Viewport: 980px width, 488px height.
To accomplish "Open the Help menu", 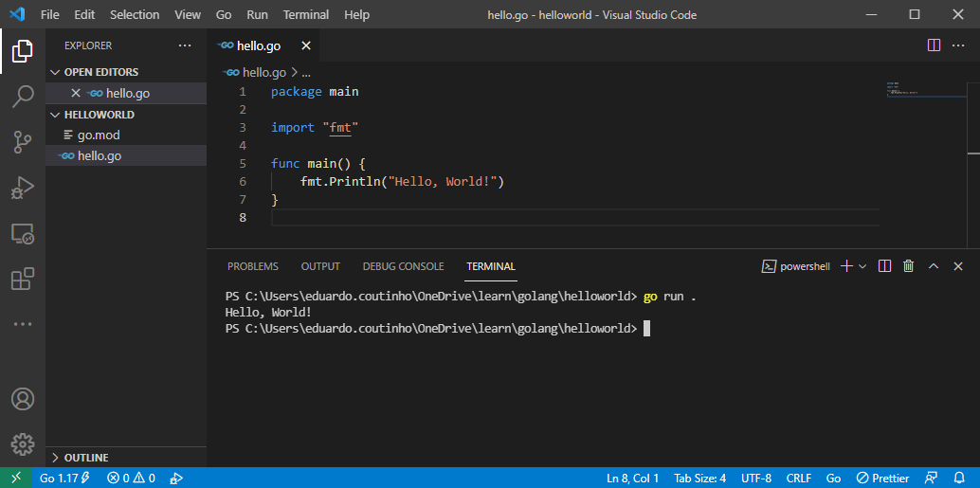I will pyautogui.click(x=357, y=14).
